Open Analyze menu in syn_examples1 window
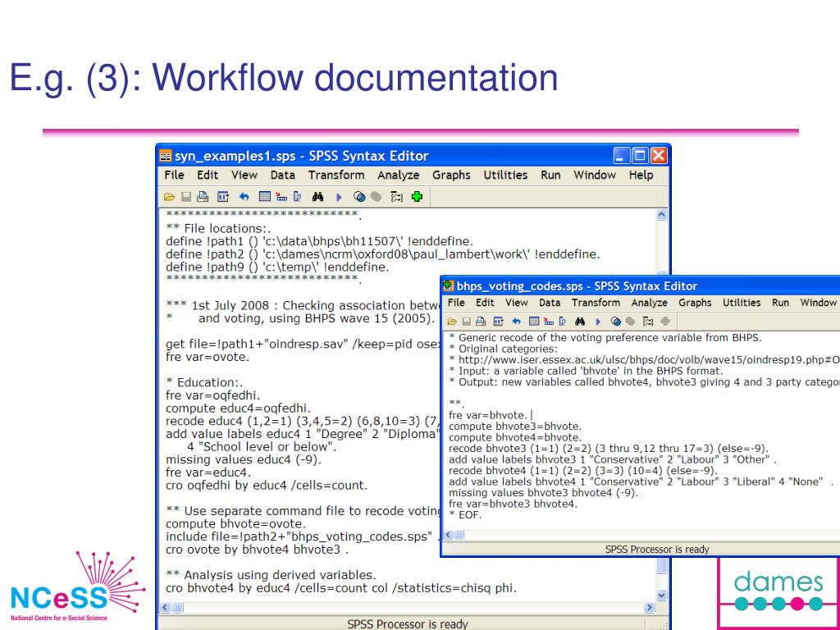This screenshot has width=840, height=630. point(399,176)
